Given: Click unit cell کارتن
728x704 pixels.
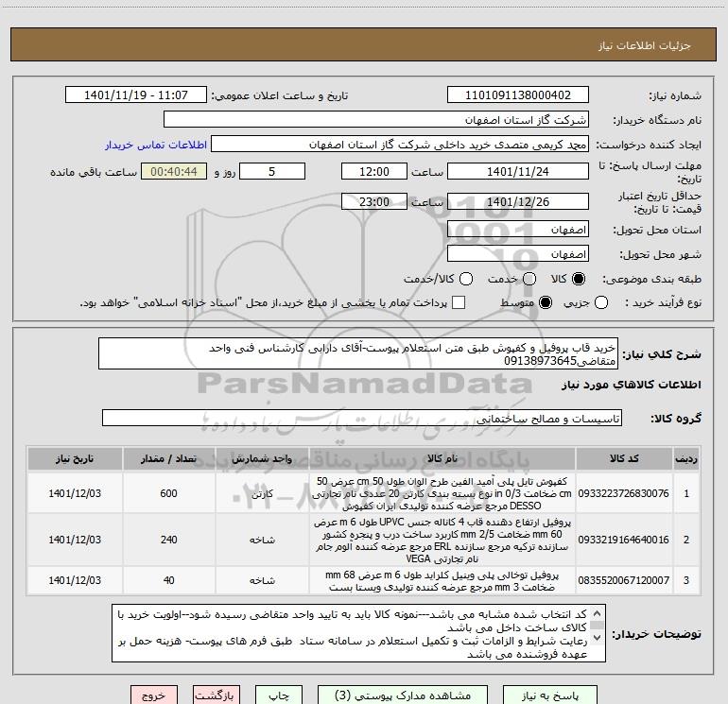Looking at the screenshot, I should point(262,494).
